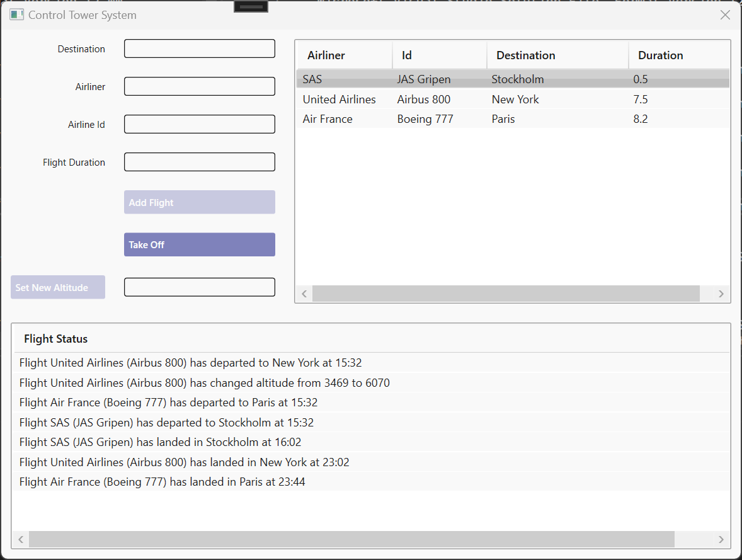Click flight list scrollbar right arrow
Image resolution: width=742 pixels, height=560 pixels.
point(721,294)
